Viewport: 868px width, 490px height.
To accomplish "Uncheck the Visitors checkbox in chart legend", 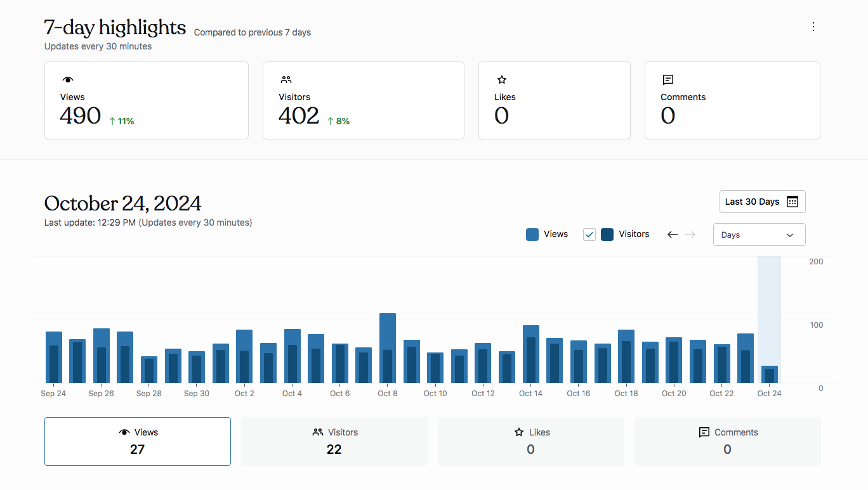I will pyautogui.click(x=589, y=235).
